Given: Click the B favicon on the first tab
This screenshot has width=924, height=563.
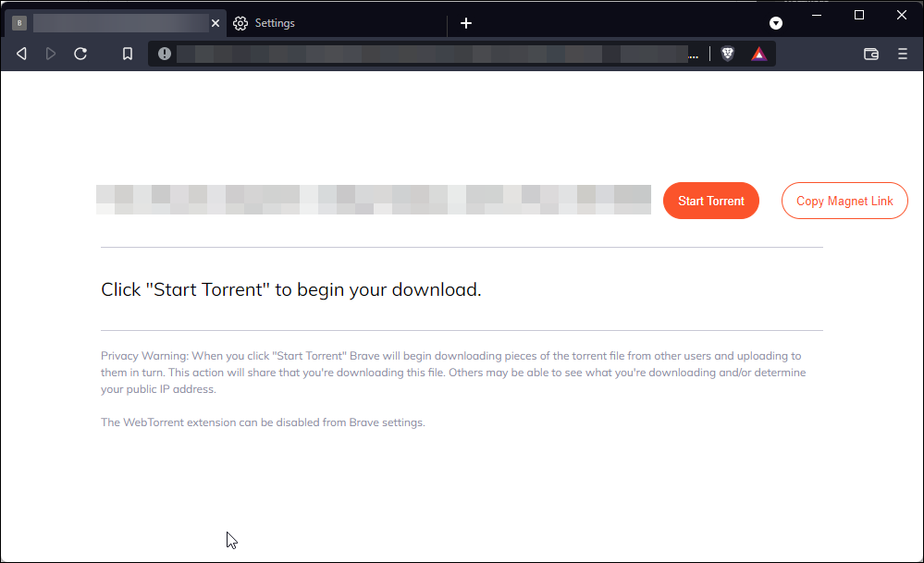Looking at the screenshot, I should click(18, 22).
